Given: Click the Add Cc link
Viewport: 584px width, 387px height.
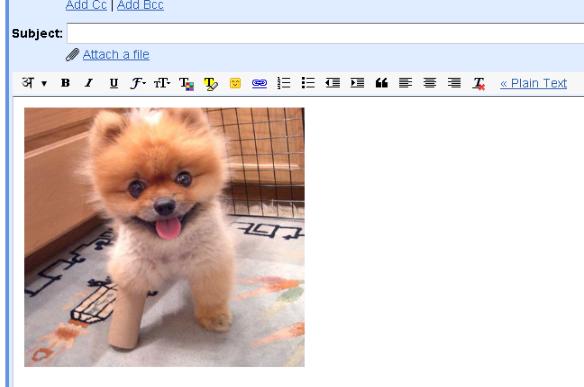Looking at the screenshot, I should (x=86, y=5).
